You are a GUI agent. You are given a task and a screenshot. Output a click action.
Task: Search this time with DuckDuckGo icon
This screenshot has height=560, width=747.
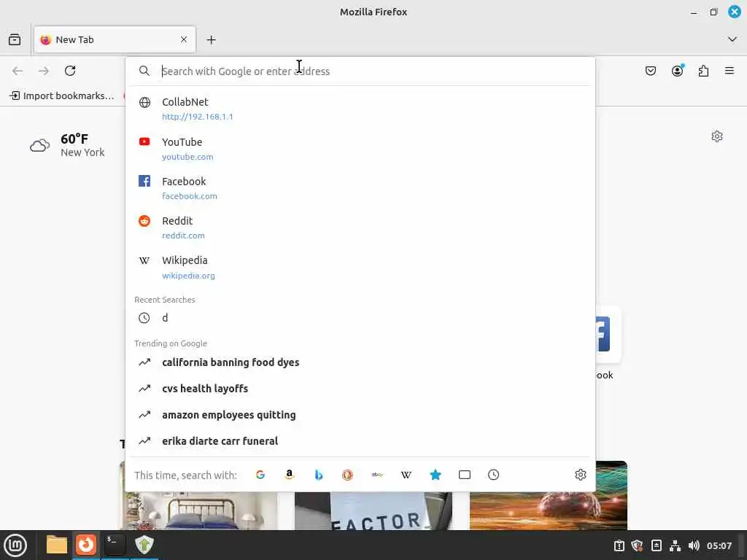point(347,475)
